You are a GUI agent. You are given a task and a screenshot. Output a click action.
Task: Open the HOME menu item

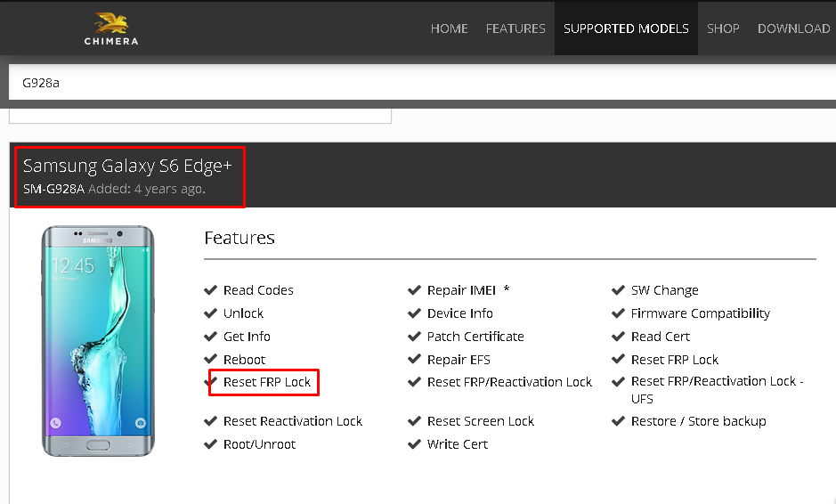click(449, 28)
